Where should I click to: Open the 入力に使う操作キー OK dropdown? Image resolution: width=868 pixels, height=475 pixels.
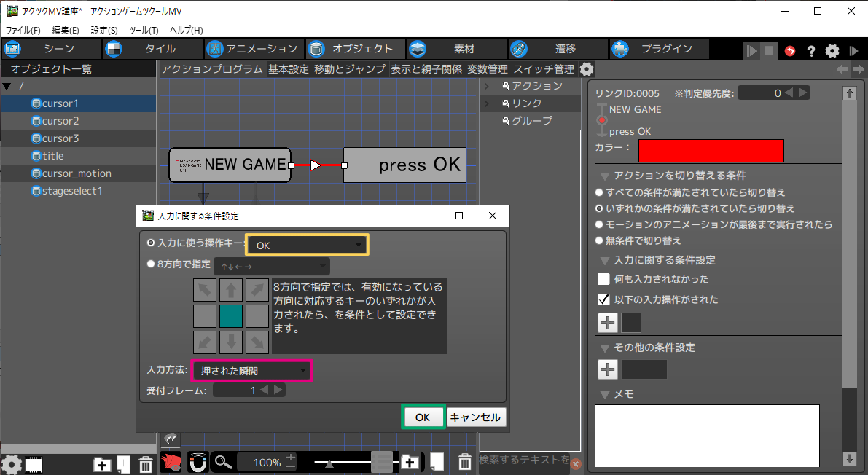click(x=307, y=246)
